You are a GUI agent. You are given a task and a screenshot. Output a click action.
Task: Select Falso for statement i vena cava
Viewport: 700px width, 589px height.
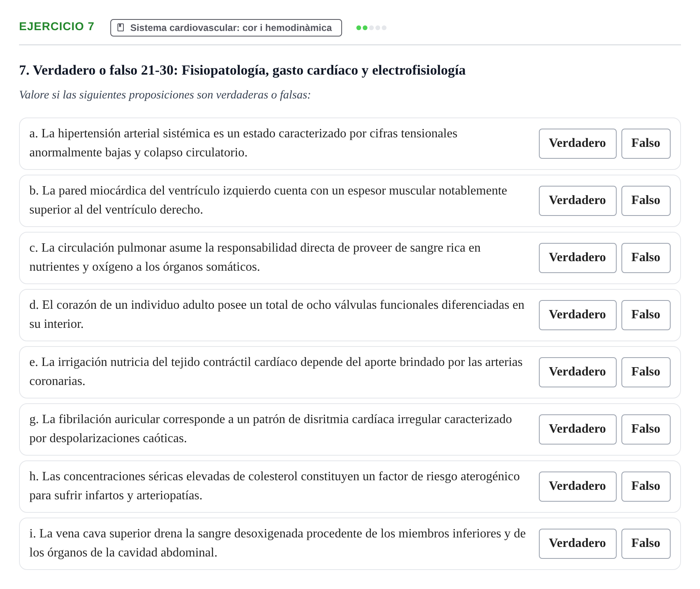pyautogui.click(x=646, y=543)
